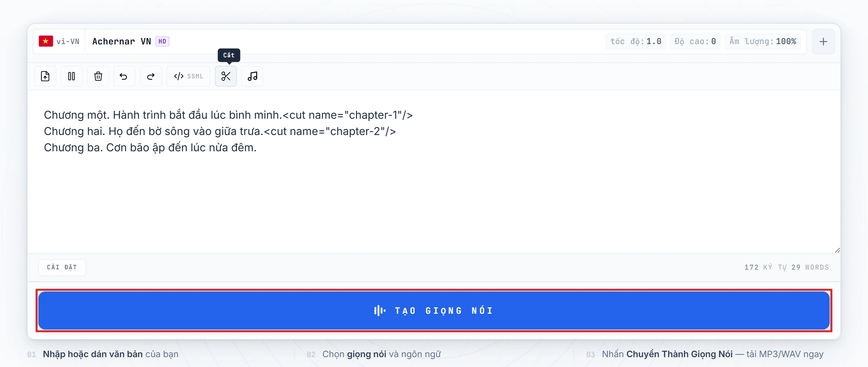
Task: Select the Cắt scissors tool
Action: 226,76
